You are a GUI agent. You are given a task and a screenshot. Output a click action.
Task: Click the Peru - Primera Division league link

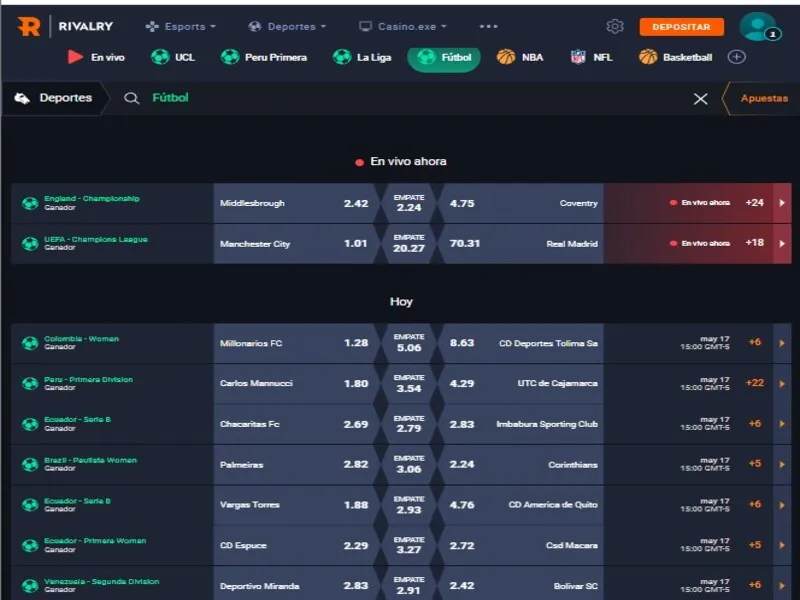[88, 380]
